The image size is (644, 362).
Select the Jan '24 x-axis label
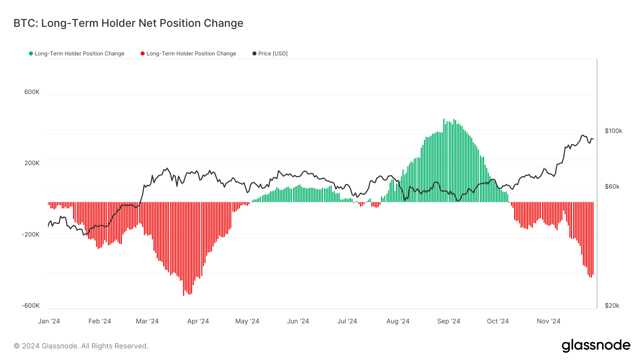(x=49, y=321)
